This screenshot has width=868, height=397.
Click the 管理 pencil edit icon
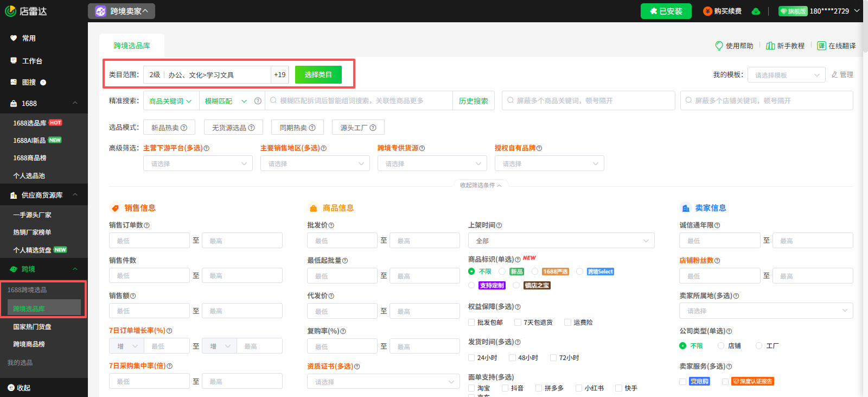pos(835,75)
